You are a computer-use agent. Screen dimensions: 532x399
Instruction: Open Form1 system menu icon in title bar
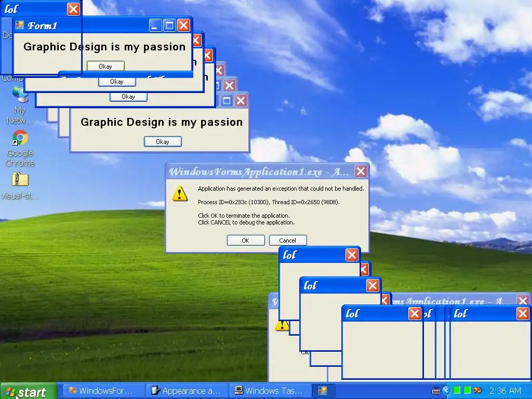pyautogui.click(x=20, y=25)
